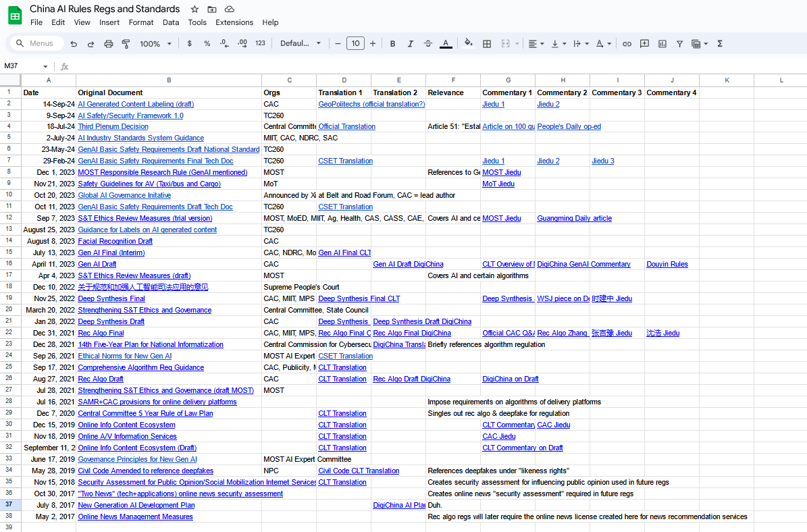Click the Redo icon
807x532 pixels.
pos(90,44)
